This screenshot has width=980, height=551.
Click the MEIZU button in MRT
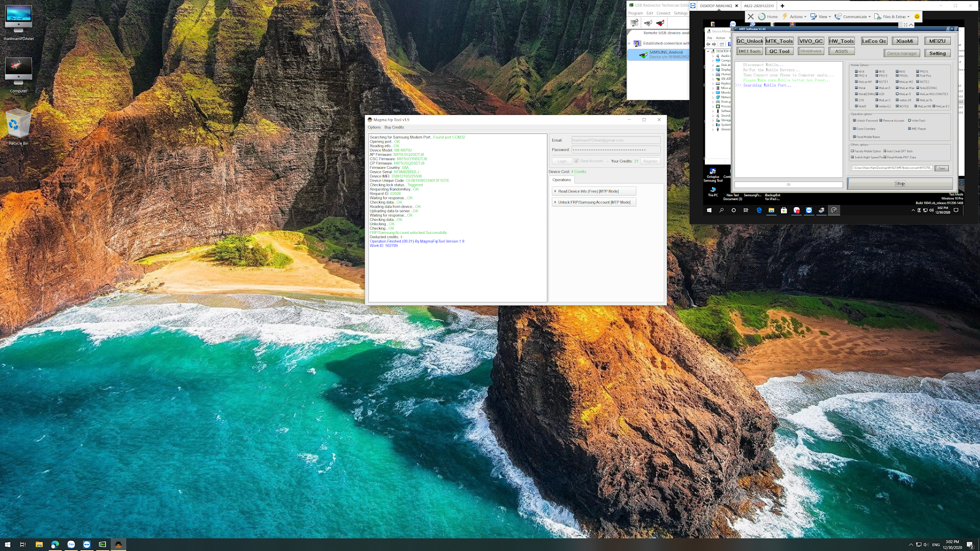click(x=937, y=41)
